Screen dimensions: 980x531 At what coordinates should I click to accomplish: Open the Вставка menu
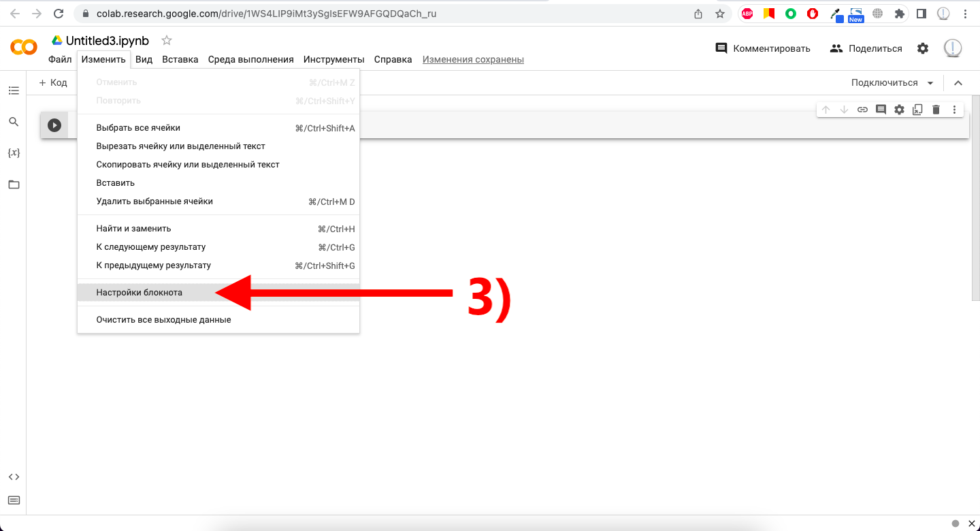tap(180, 59)
